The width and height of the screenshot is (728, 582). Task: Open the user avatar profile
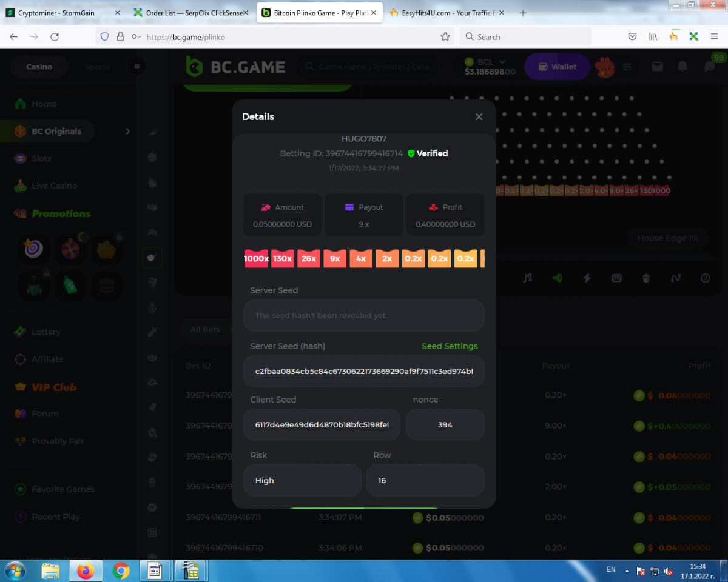click(x=605, y=67)
